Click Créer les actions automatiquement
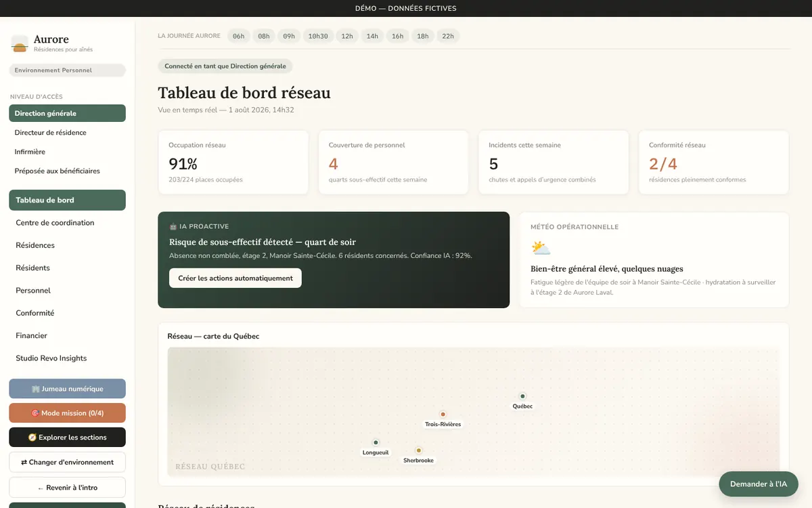This screenshot has width=812, height=508. [x=235, y=278]
